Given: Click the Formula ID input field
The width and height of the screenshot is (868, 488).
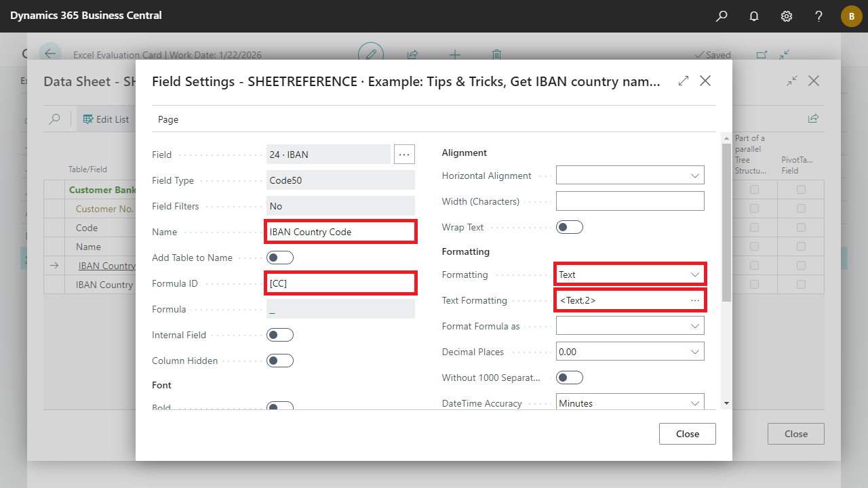Looking at the screenshot, I should 340,283.
